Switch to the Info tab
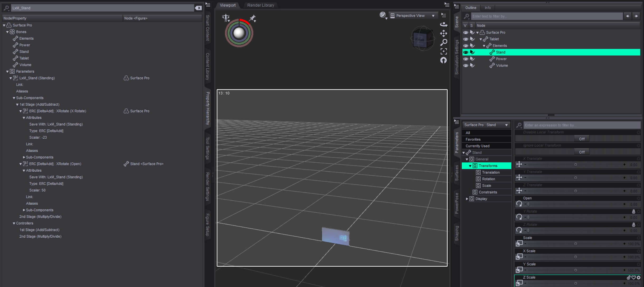Screen dimensions: 644x287 (487, 8)
